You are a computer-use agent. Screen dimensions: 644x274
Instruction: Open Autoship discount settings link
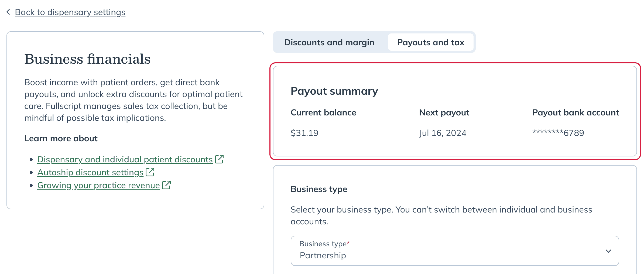[90, 172]
